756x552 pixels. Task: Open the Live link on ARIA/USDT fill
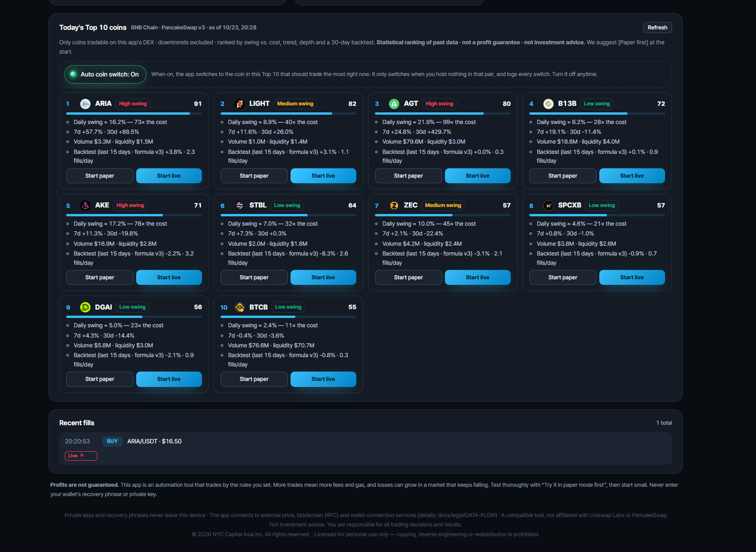(x=81, y=456)
